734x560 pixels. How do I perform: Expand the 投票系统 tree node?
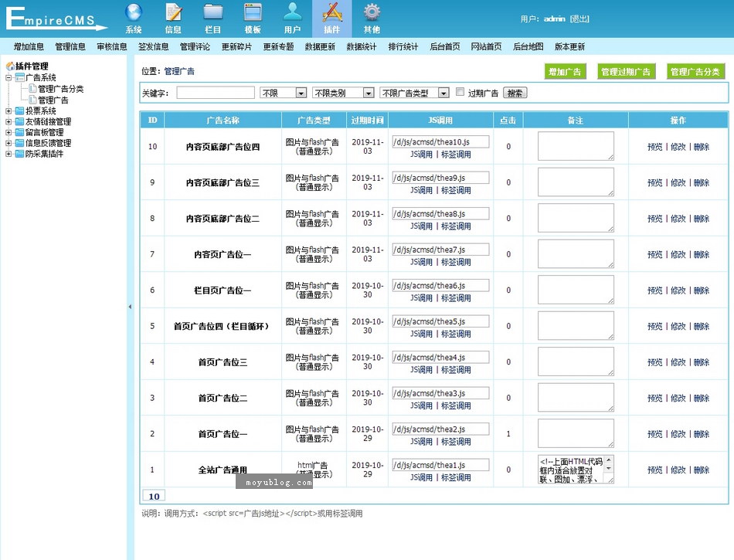(x=8, y=111)
